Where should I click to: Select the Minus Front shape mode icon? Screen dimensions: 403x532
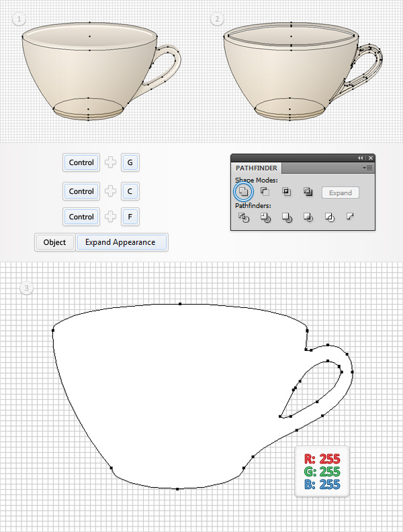pyautogui.click(x=265, y=192)
